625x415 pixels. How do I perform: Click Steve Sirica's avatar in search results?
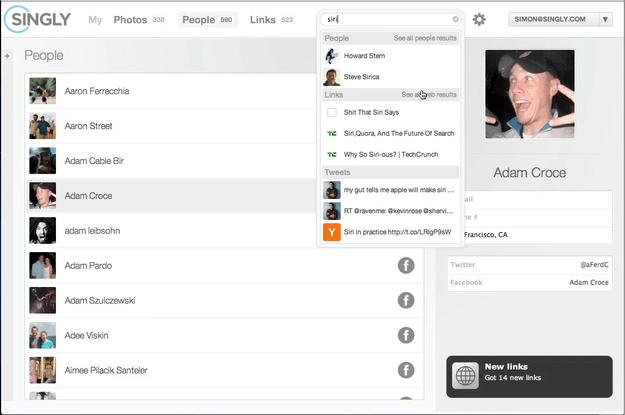tap(332, 77)
